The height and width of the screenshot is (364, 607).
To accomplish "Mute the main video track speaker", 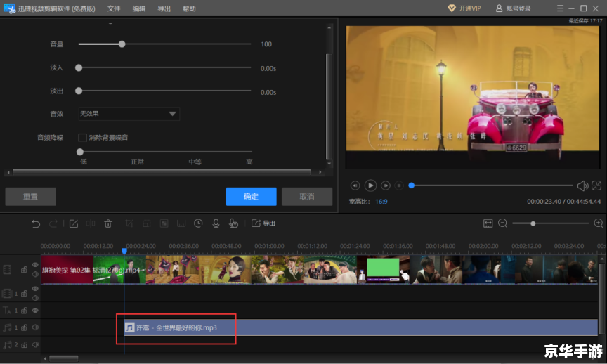I will [x=35, y=274].
